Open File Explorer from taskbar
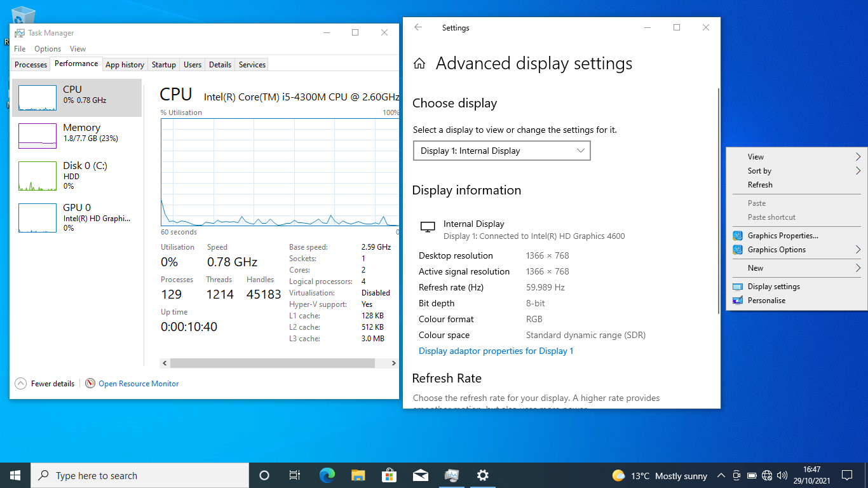Image resolution: width=868 pixels, height=488 pixels. tap(358, 475)
